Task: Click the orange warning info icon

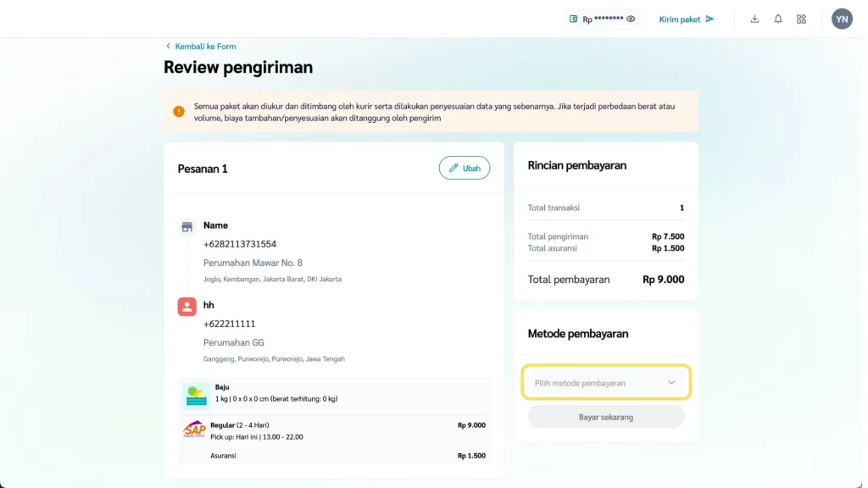Action: [x=179, y=112]
